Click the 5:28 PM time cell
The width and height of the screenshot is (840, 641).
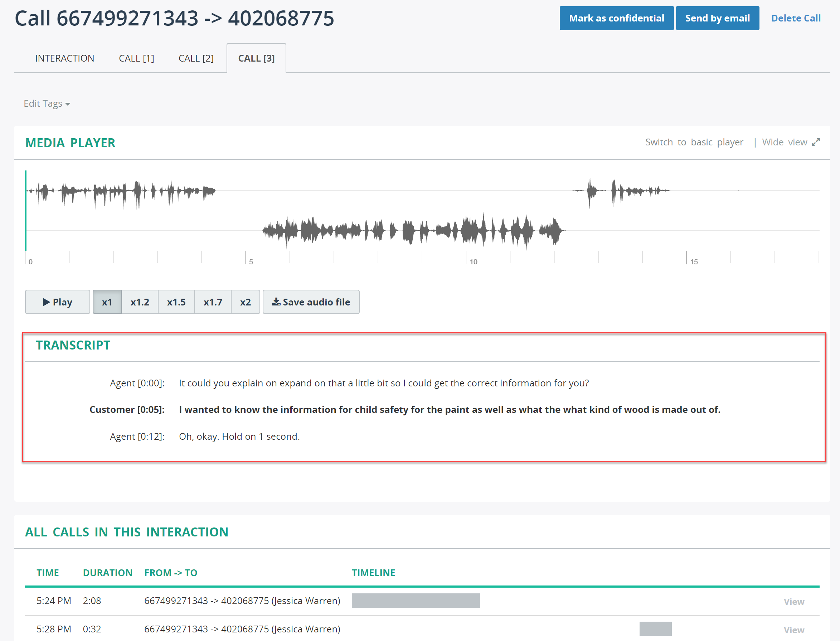pos(54,629)
